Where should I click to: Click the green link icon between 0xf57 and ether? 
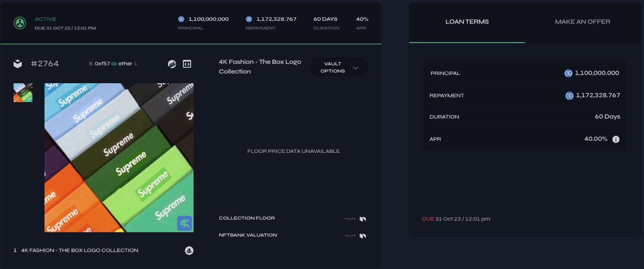[114, 64]
